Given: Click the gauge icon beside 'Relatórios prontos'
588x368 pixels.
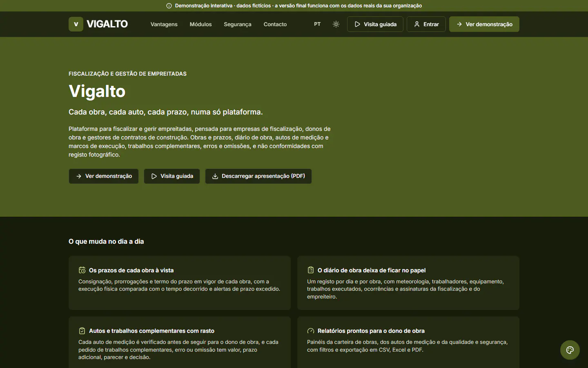Looking at the screenshot, I should coord(311,331).
